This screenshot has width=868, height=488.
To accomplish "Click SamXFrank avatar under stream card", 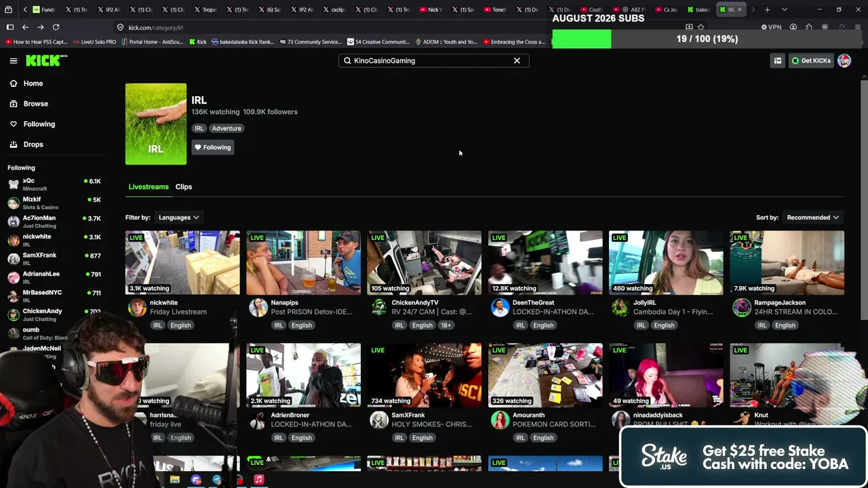I will tap(379, 420).
